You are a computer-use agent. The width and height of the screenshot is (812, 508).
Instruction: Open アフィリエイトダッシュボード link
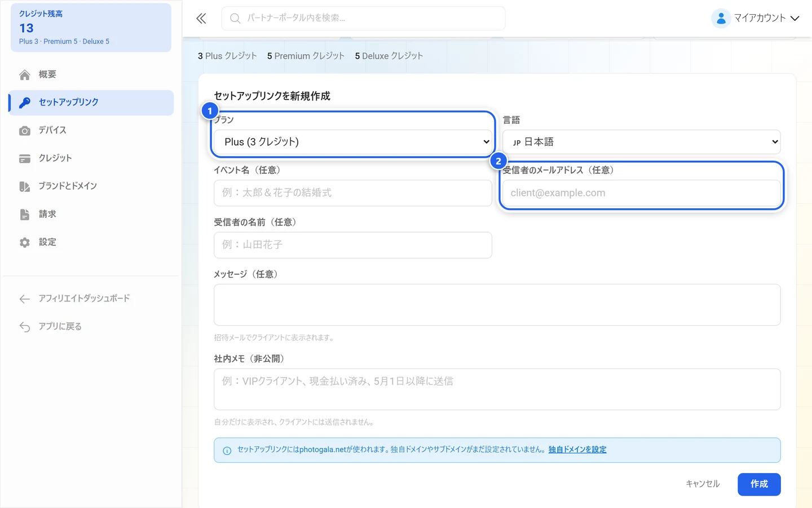(x=91, y=299)
